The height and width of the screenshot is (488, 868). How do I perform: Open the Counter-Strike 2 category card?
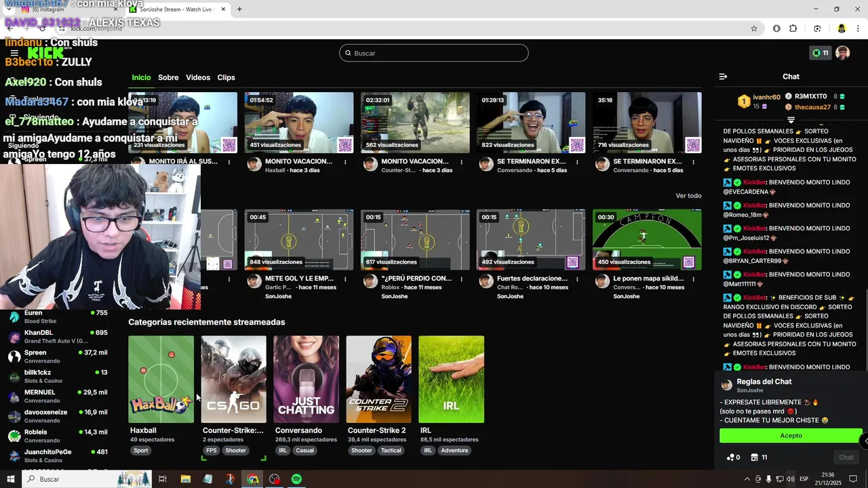(379, 379)
